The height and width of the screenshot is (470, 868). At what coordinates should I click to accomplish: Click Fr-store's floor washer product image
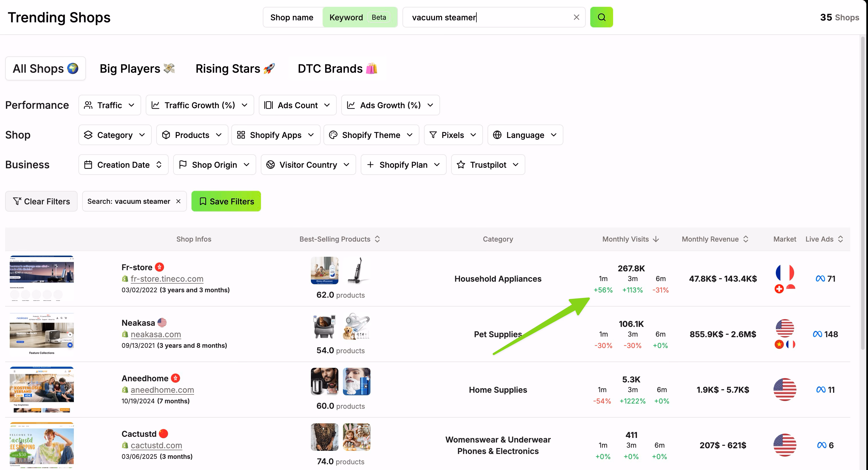pyautogui.click(x=356, y=270)
